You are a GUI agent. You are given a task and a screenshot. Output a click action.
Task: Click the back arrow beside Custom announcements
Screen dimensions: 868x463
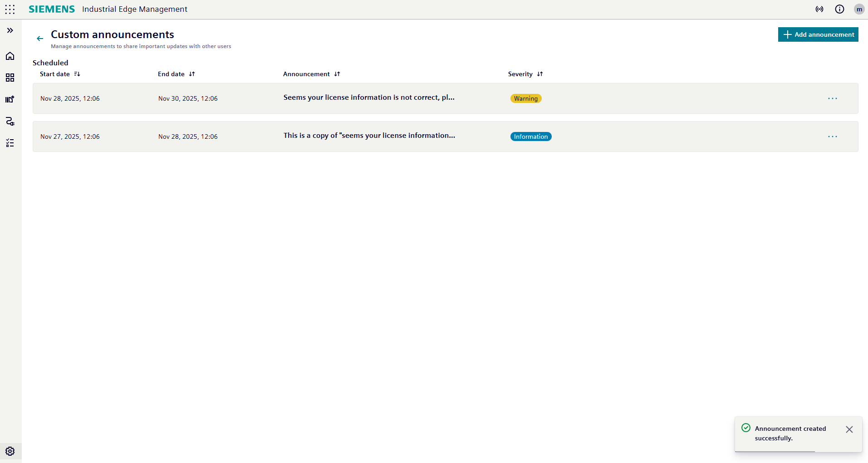pos(40,39)
